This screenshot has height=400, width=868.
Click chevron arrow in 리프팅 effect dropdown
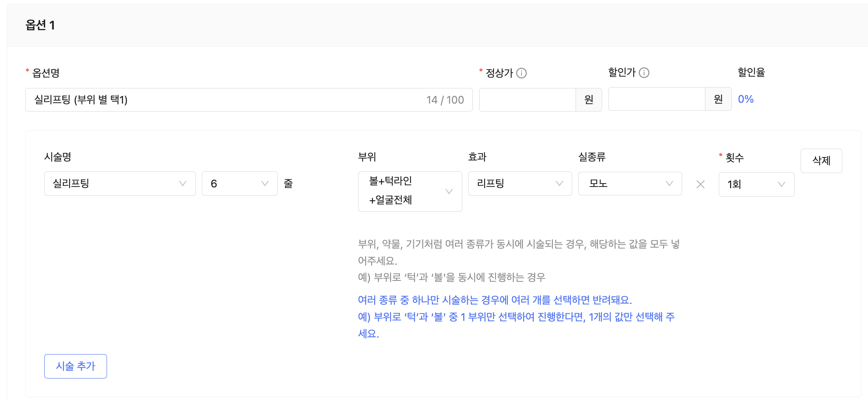(559, 184)
